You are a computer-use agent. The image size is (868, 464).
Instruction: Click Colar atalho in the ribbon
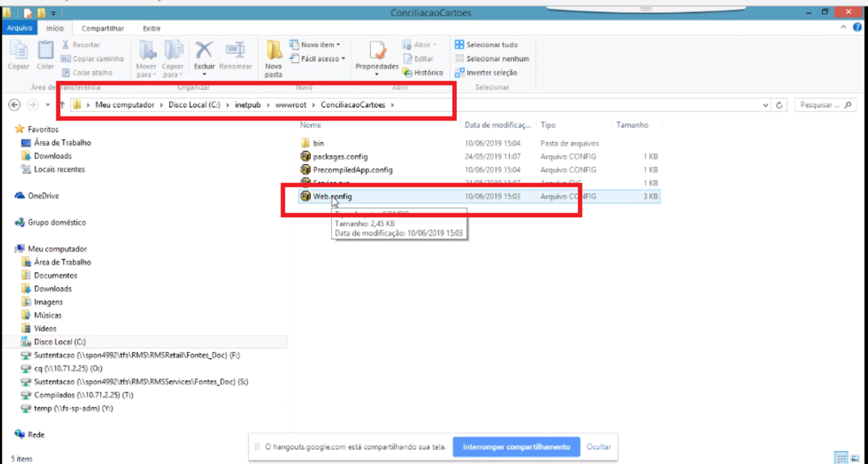click(87, 73)
